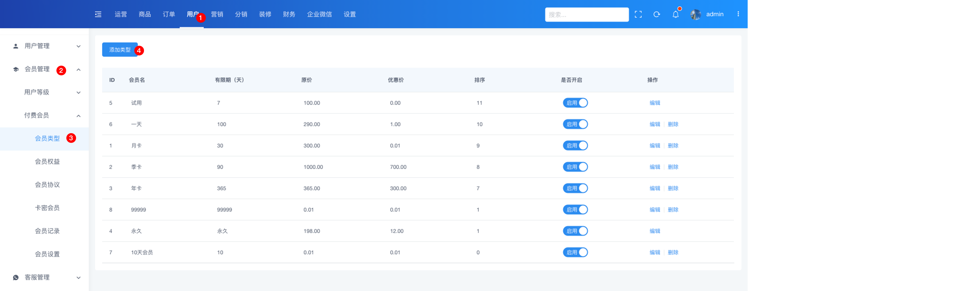980x291 pixels.
Task: Click the sidebar collapse menu icon
Action: (x=98, y=14)
